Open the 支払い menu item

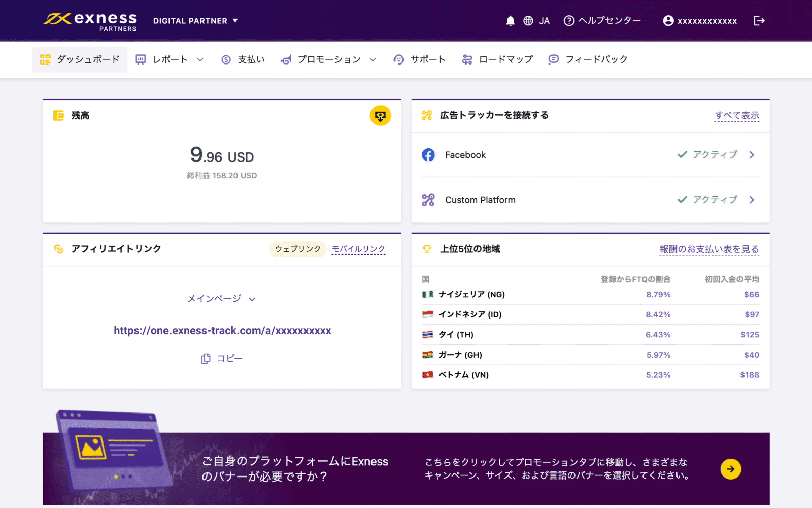tap(244, 60)
